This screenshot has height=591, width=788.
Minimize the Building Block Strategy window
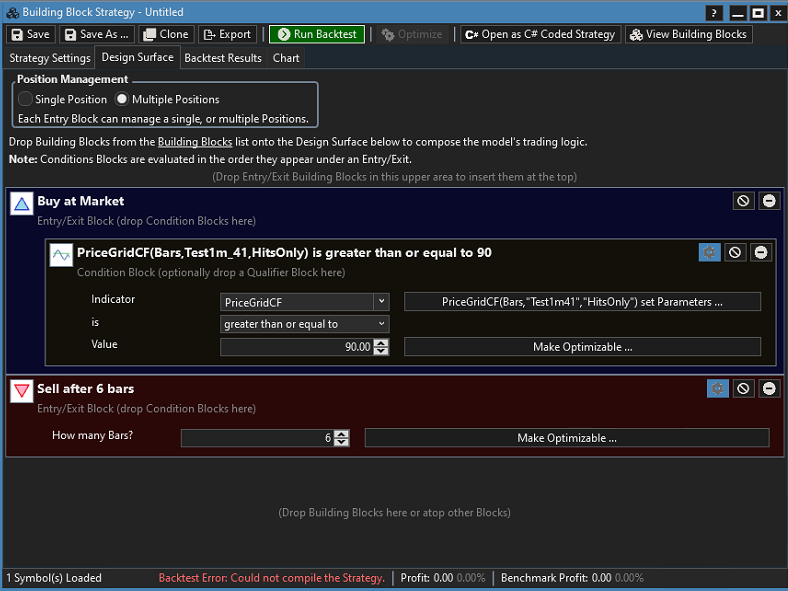738,13
